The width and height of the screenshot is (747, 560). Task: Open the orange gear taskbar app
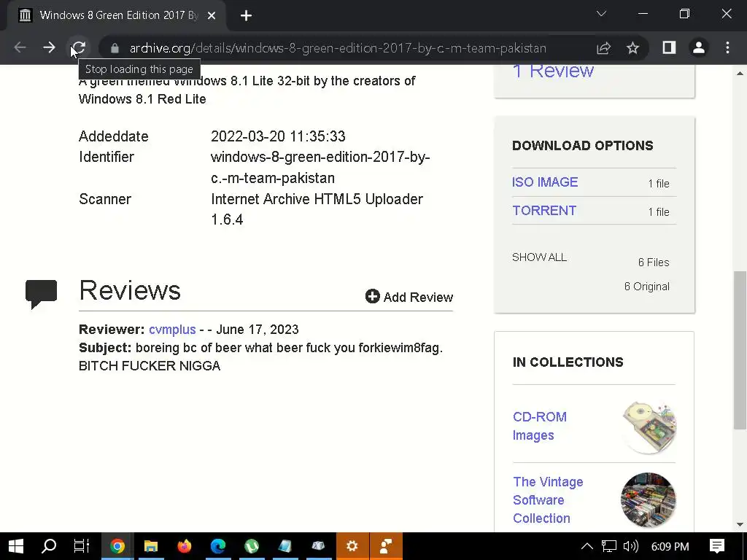coord(352,546)
